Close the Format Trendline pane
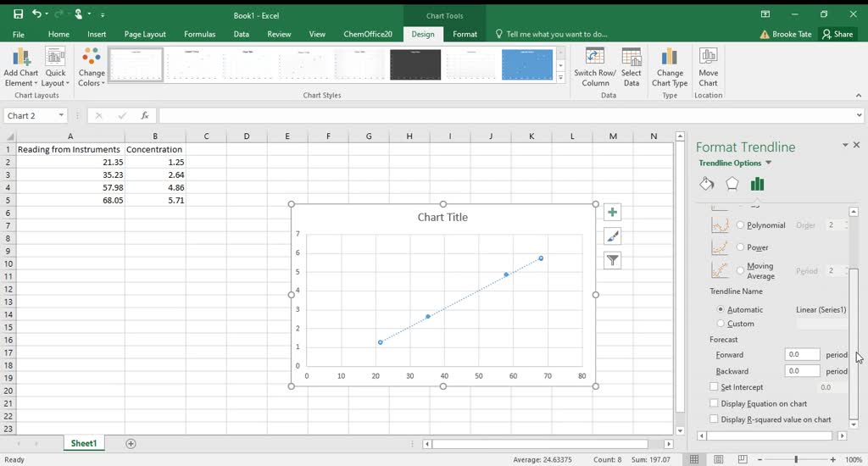Image resolution: width=868 pixels, height=466 pixels. pos(856,145)
